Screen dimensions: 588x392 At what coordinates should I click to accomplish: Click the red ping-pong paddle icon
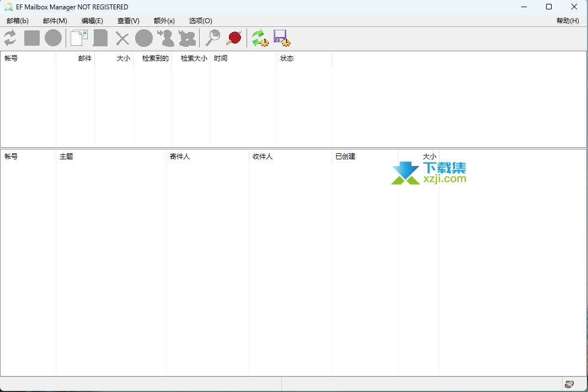234,38
